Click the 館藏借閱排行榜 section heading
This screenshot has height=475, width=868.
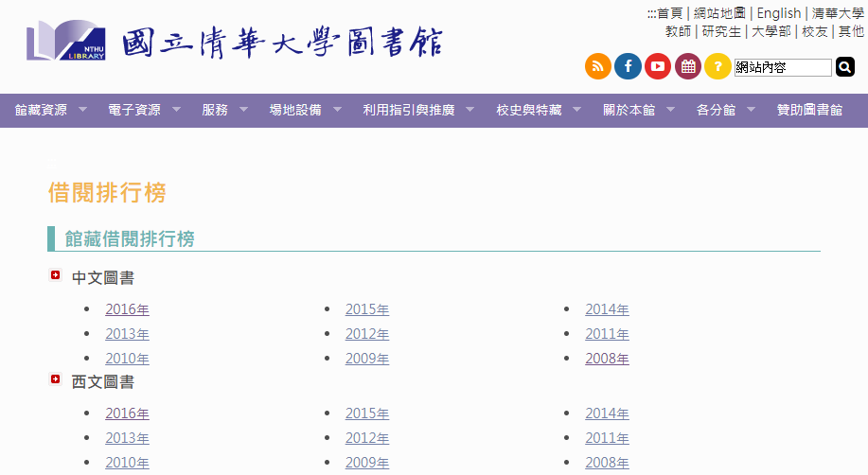pyautogui.click(x=130, y=239)
